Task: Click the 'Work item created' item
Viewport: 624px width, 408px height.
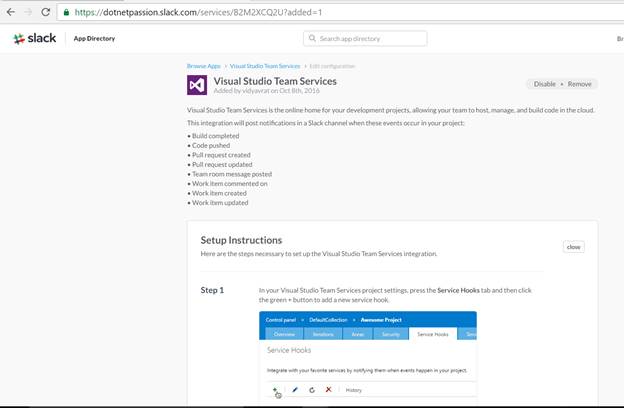Action: click(x=219, y=193)
